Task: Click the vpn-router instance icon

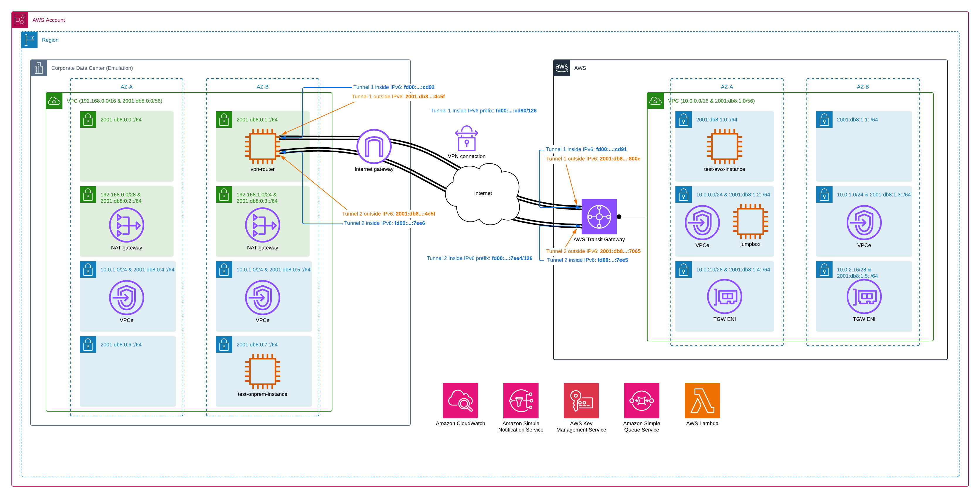Action: [262, 146]
